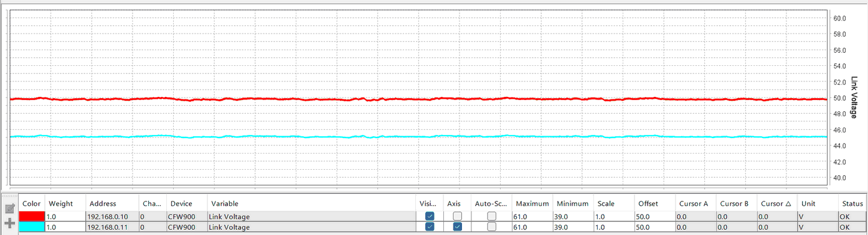The height and width of the screenshot is (235, 868).
Task: Add a new trace with plus icon
Action: (x=9, y=224)
